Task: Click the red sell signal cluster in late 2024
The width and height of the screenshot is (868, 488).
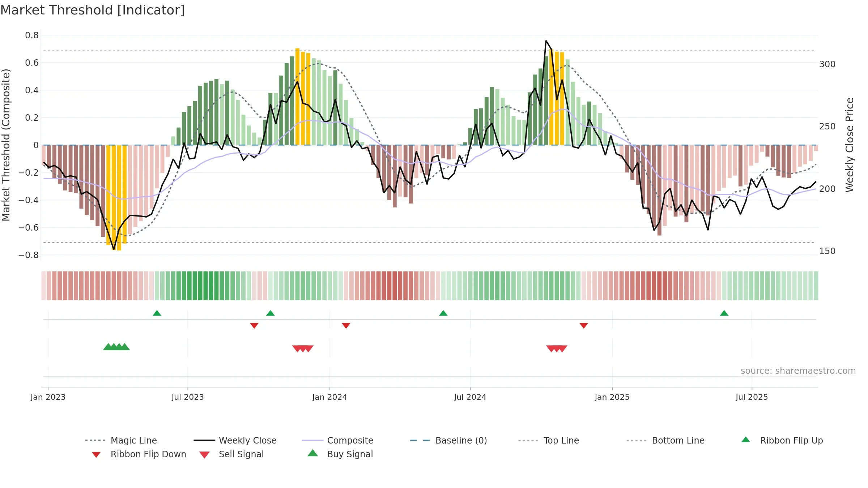Action: coord(557,349)
